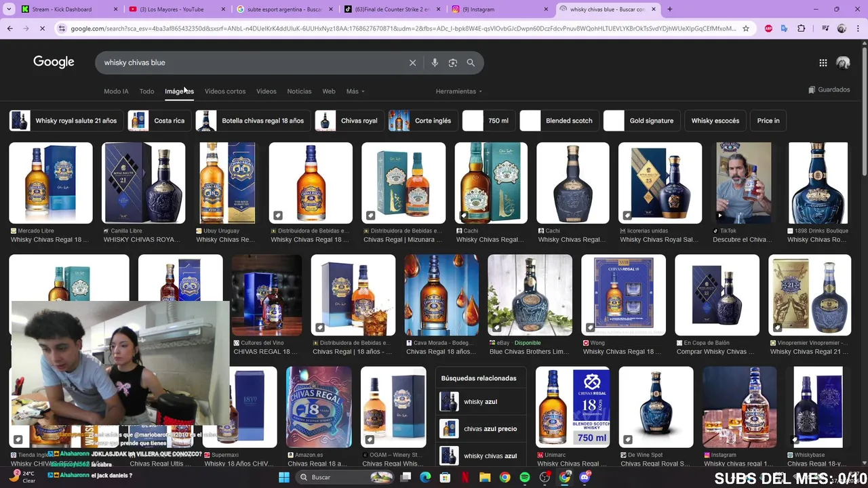Filter by Chivas royal chip
Screen dimensions: 868x488
click(x=349, y=121)
